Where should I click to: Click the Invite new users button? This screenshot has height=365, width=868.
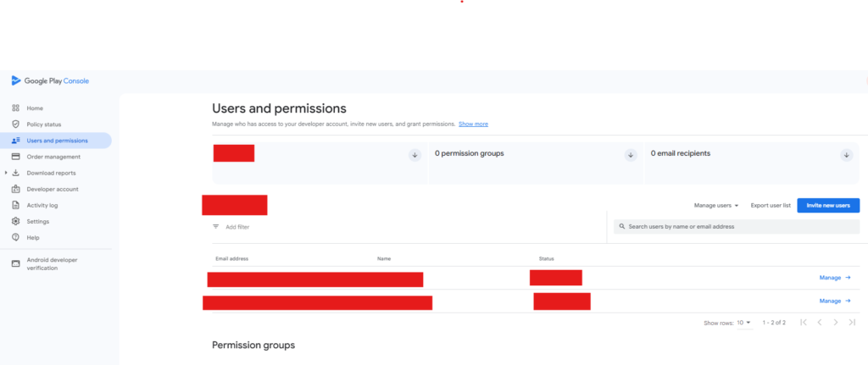[828, 205]
